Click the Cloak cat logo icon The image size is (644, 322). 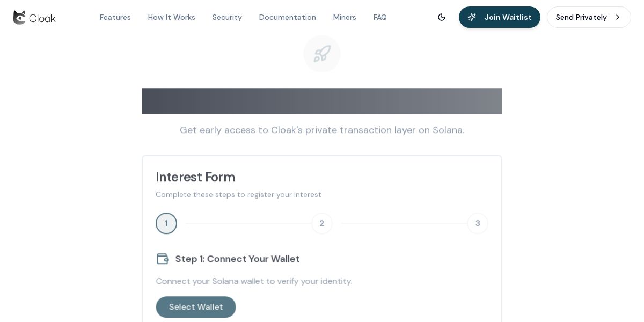(19, 17)
